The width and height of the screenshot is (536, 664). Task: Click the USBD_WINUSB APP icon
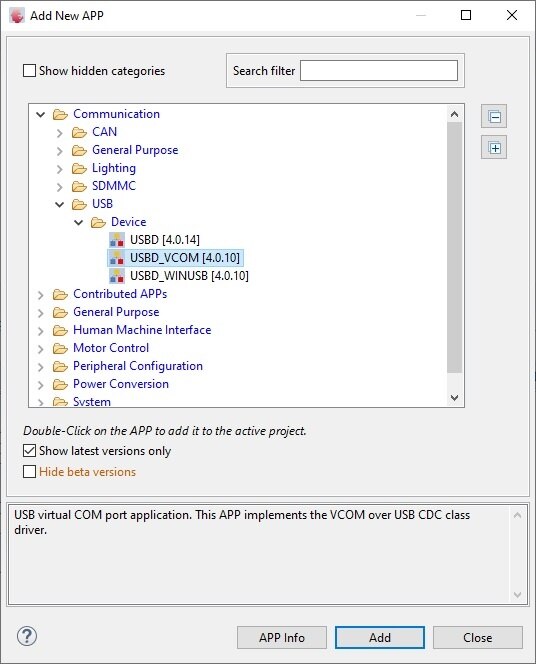click(117, 276)
